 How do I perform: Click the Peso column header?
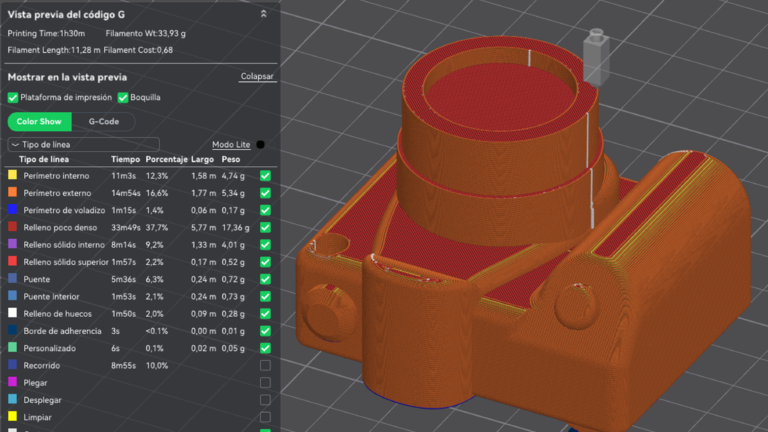point(231,159)
